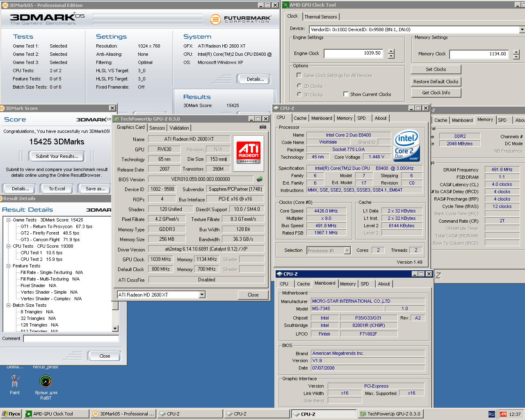Collapse the Game Tests tree node
525x420 pixels.
pyautogui.click(x=8, y=220)
